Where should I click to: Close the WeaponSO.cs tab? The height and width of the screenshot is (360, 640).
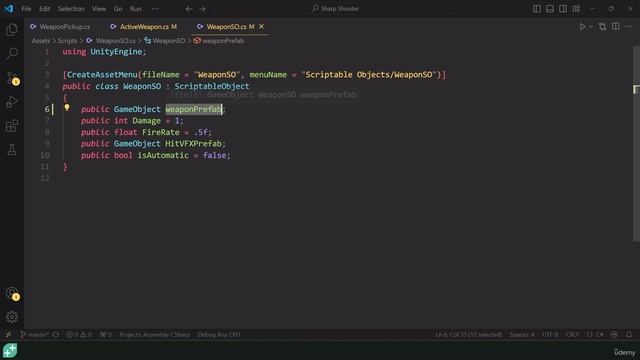click(x=261, y=27)
